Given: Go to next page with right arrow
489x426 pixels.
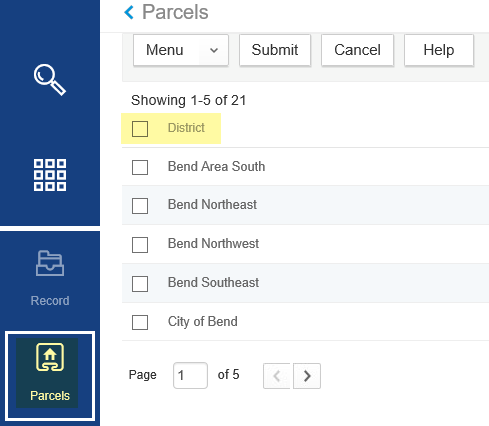Looking at the screenshot, I should (x=307, y=376).
